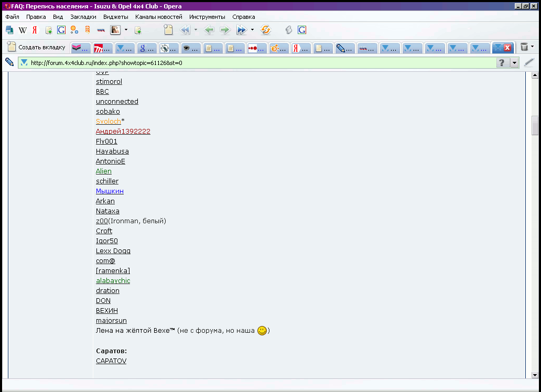The height and width of the screenshot is (392, 541).
Task: Switch to the blue Google g tab
Action: [x=147, y=48]
